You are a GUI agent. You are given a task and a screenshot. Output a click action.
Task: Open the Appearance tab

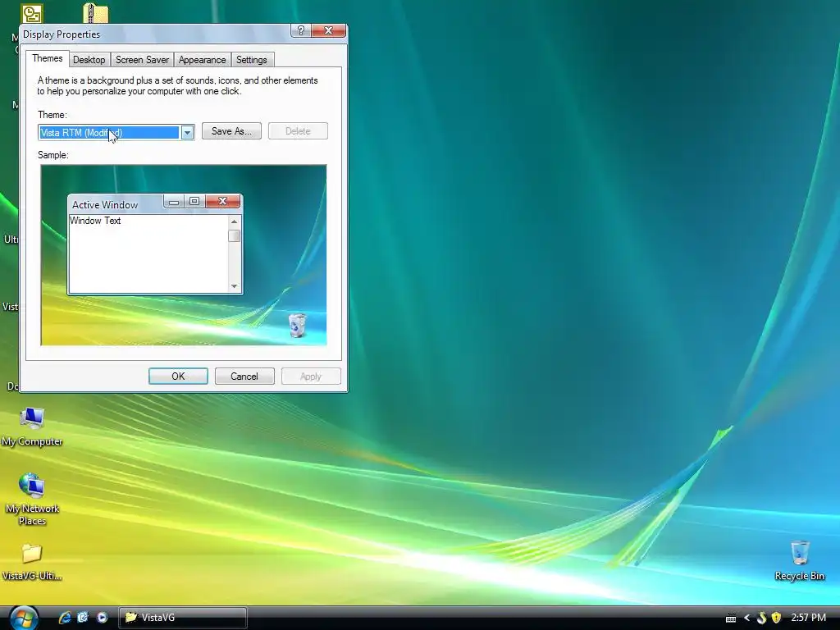[x=202, y=60]
